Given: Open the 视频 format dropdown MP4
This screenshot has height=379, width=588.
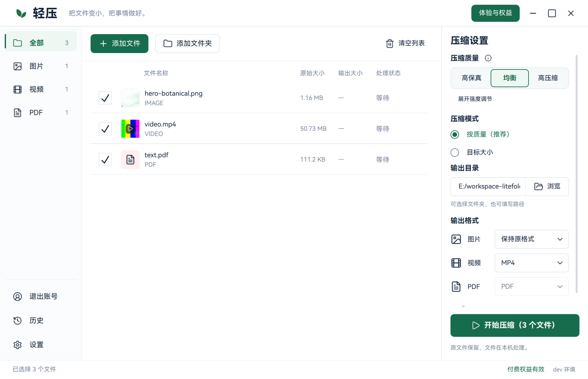Looking at the screenshot, I should click(x=532, y=263).
